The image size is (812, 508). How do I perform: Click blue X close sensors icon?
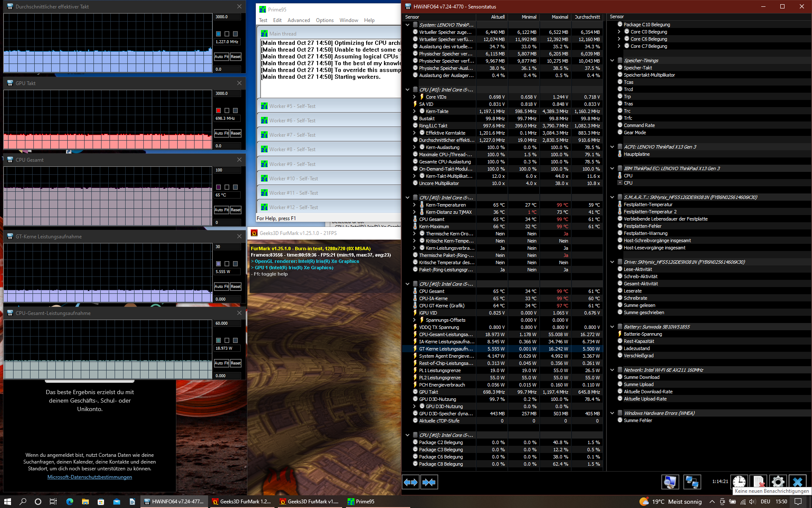tap(797, 482)
